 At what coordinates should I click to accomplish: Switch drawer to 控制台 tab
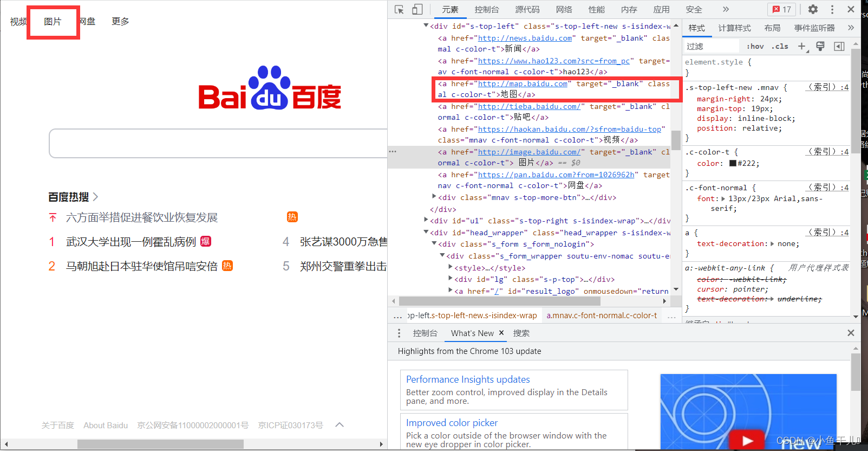tap(425, 333)
